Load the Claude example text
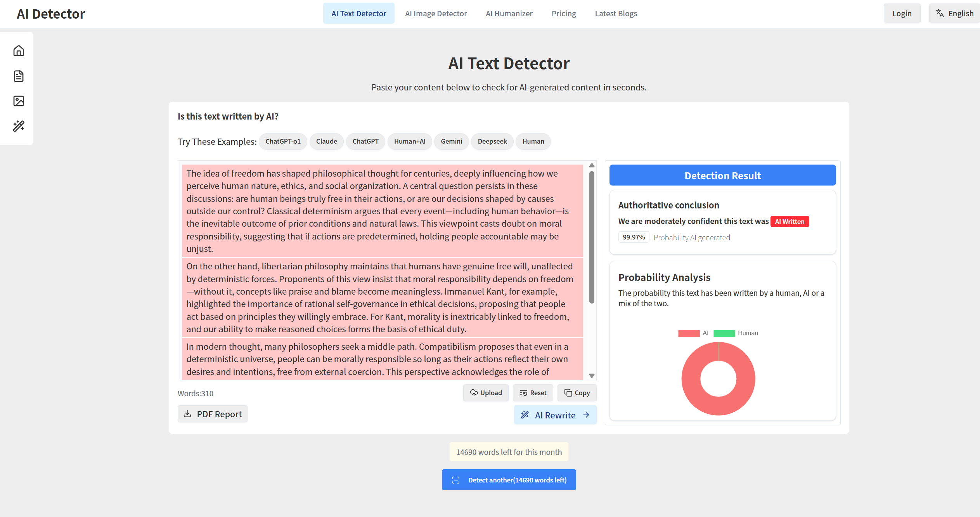The height and width of the screenshot is (517, 980). (326, 141)
